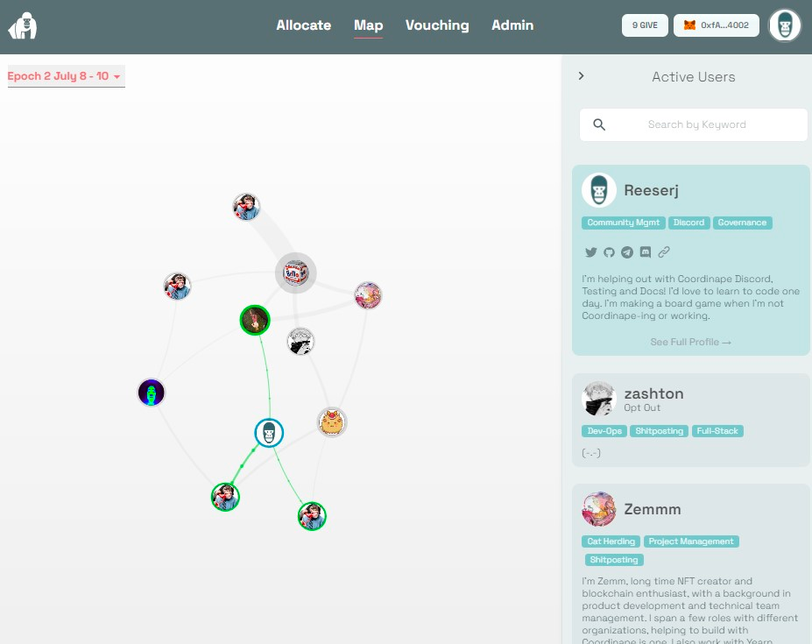Open Reeserj's Telegram icon
The width and height of the screenshot is (812, 644).
coord(627,252)
